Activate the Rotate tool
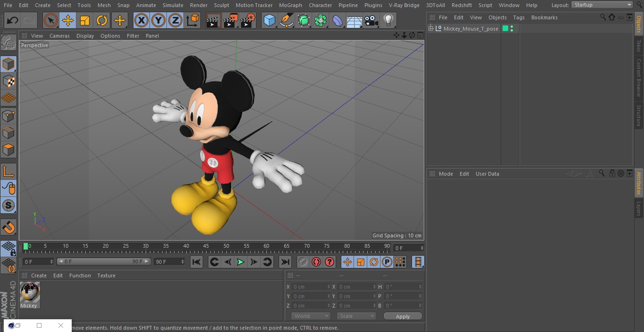 (102, 20)
